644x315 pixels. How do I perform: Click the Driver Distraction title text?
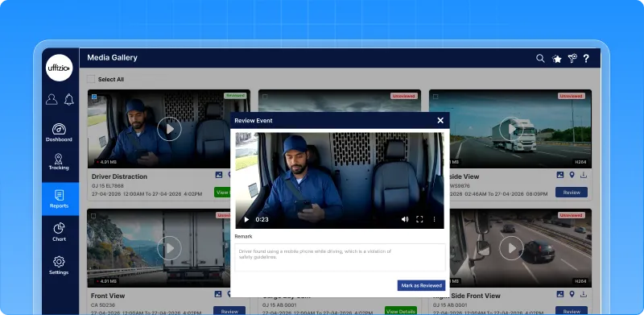pyautogui.click(x=119, y=176)
